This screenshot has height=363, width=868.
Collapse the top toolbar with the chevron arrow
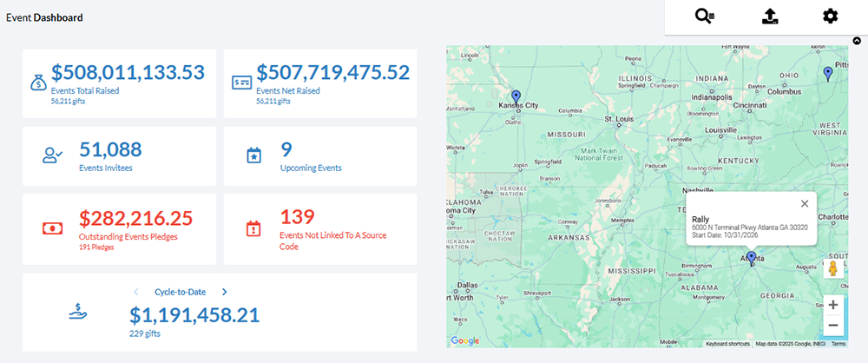(857, 41)
